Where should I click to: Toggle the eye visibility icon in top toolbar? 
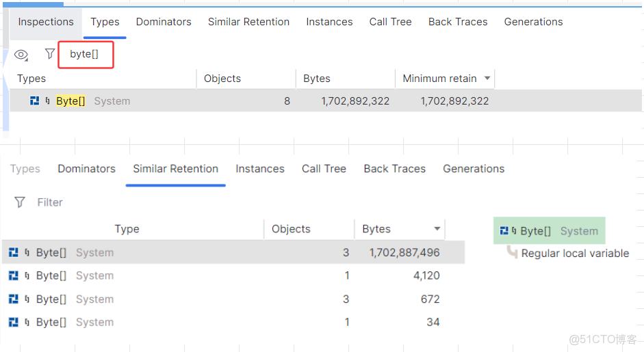[x=21, y=55]
